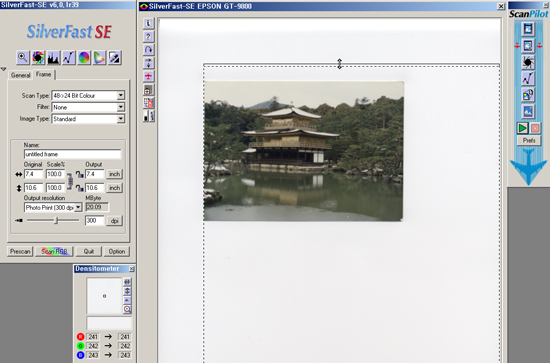The width and height of the screenshot is (550, 363).
Task: Open the selective colour correction triangle icon
Action: (x=99, y=58)
